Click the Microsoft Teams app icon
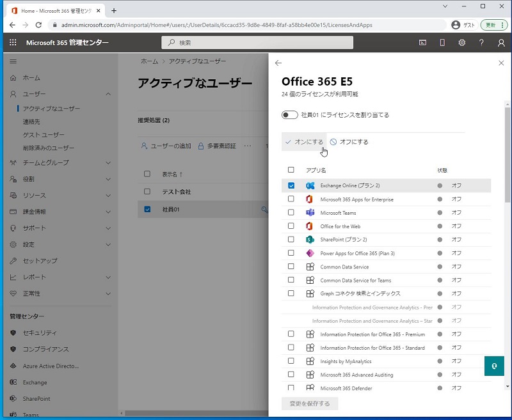 (x=310, y=213)
